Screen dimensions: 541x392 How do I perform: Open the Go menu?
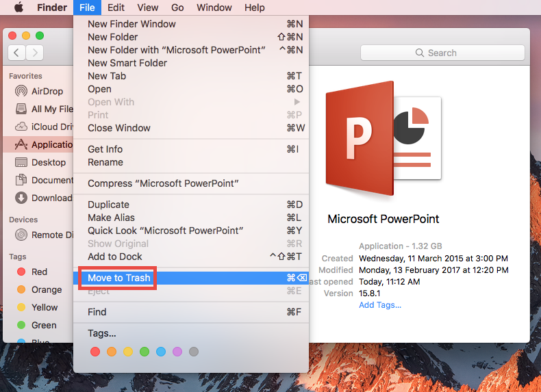(x=177, y=8)
